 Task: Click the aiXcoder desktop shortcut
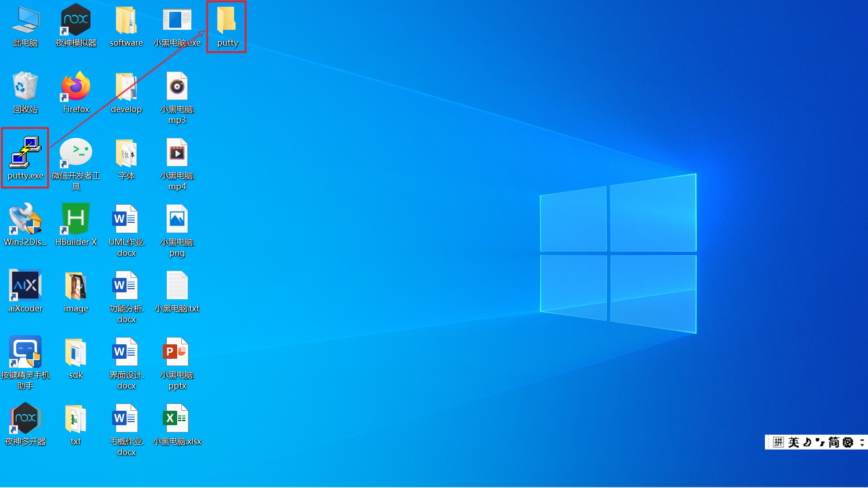coord(25,286)
